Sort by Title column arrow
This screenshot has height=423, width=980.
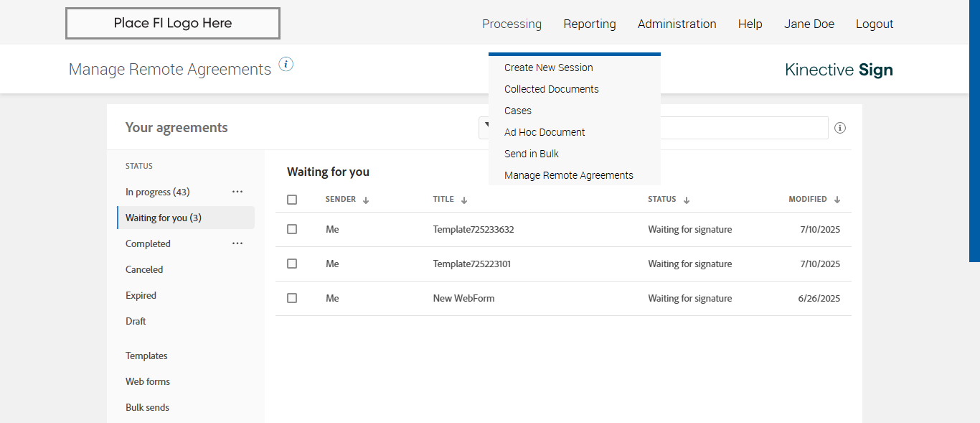(464, 200)
